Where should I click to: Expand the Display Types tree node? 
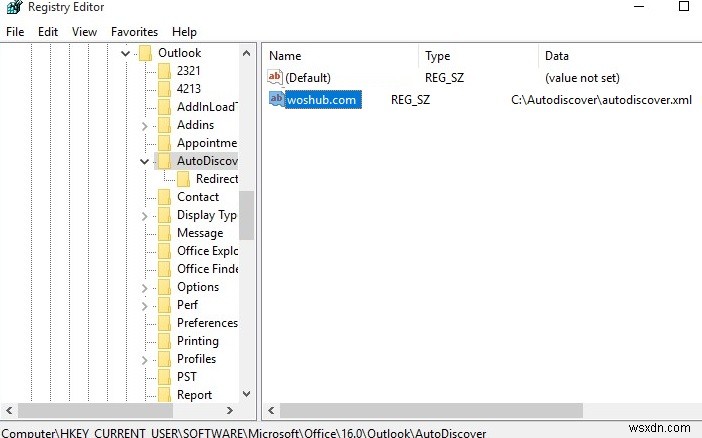145,216
